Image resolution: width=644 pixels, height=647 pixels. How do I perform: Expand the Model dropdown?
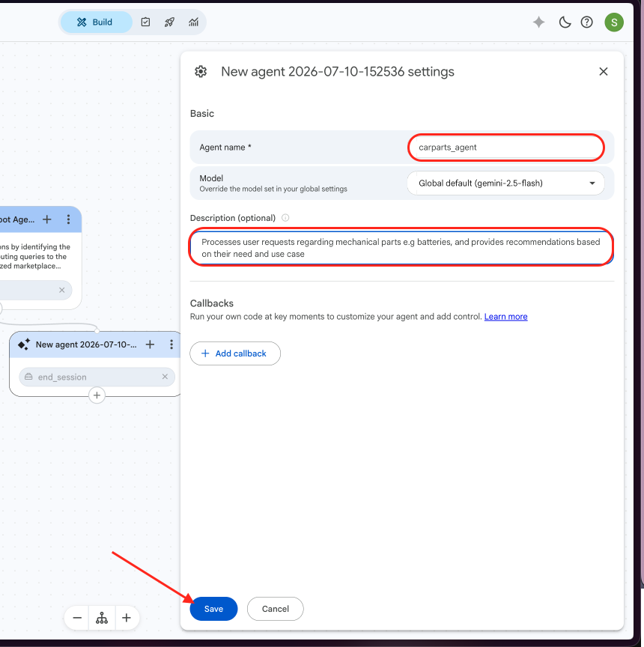pos(505,183)
